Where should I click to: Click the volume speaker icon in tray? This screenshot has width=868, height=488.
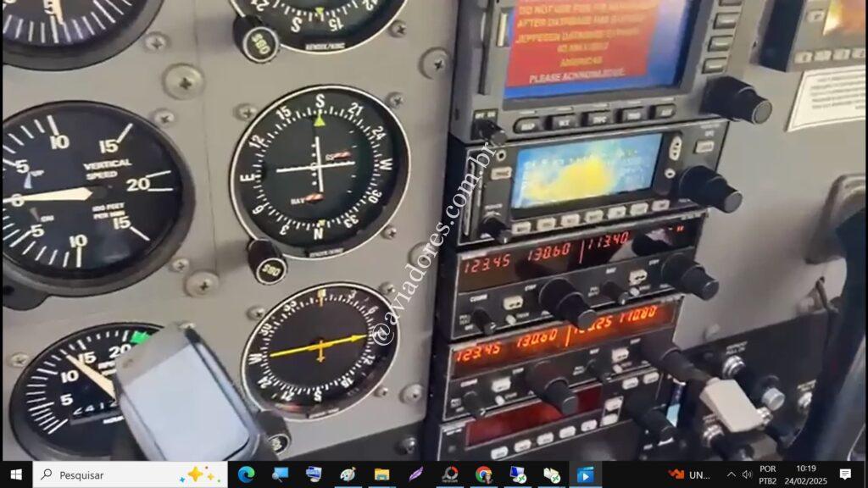point(746,474)
